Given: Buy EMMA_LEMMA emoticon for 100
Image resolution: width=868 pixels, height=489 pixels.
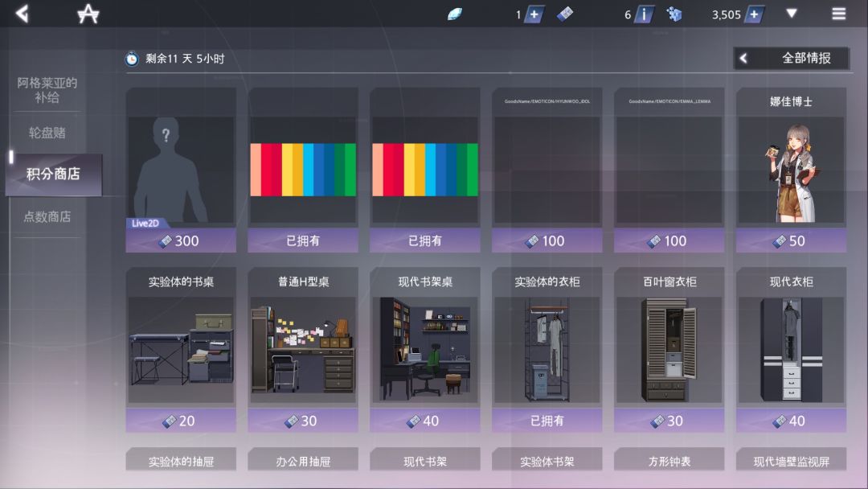Looking at the screenshot, I should pyautogui.click(x=669, y=241).
